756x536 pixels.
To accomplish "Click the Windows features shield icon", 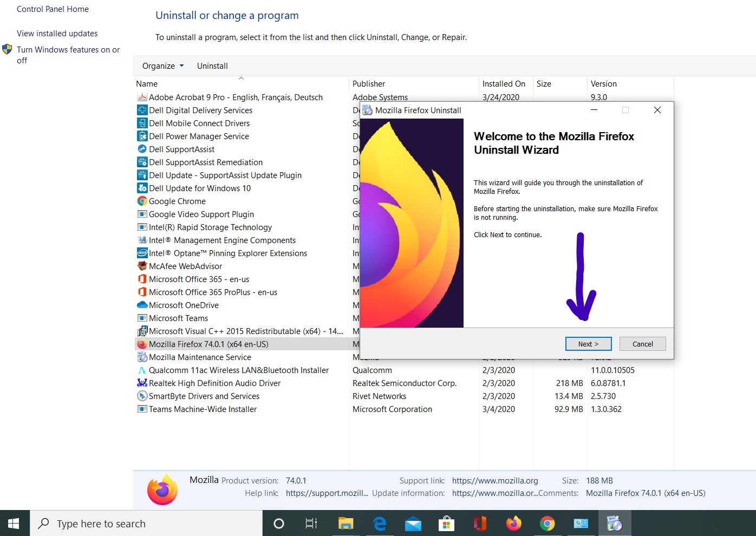I will pos(7,49).
